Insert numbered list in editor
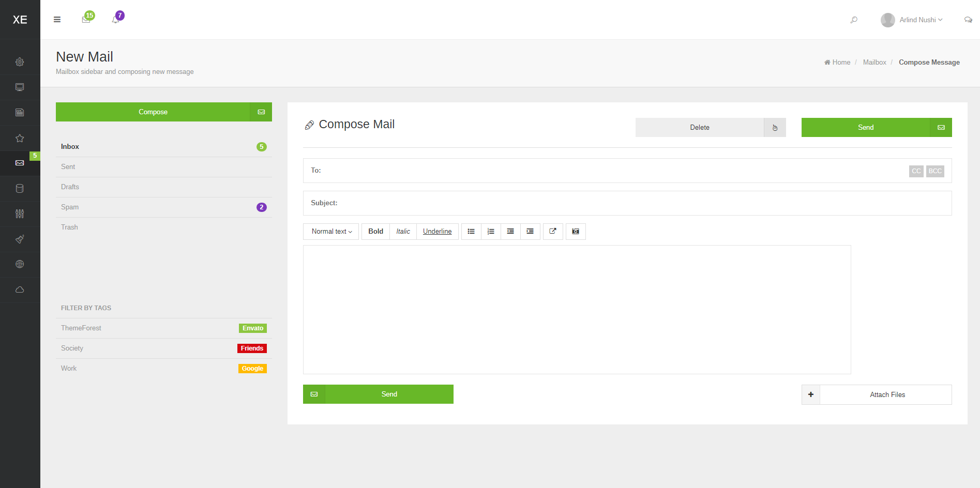980x488 pixels. pyautogui.click(x=491, y=232)
